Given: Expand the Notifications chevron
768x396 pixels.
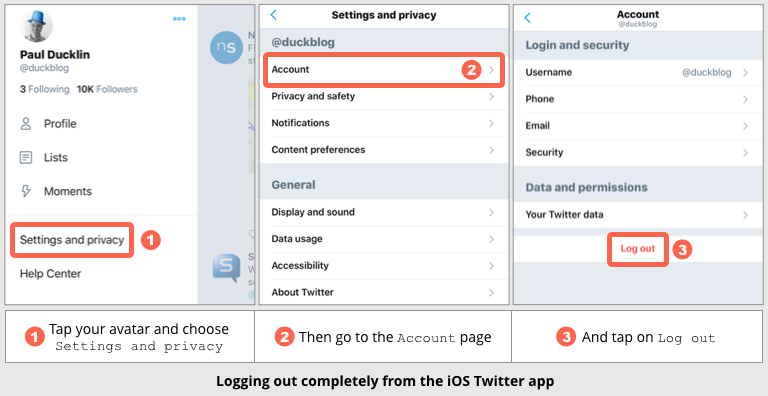Looking at the screenshot, I should click(x=491, y=123).
